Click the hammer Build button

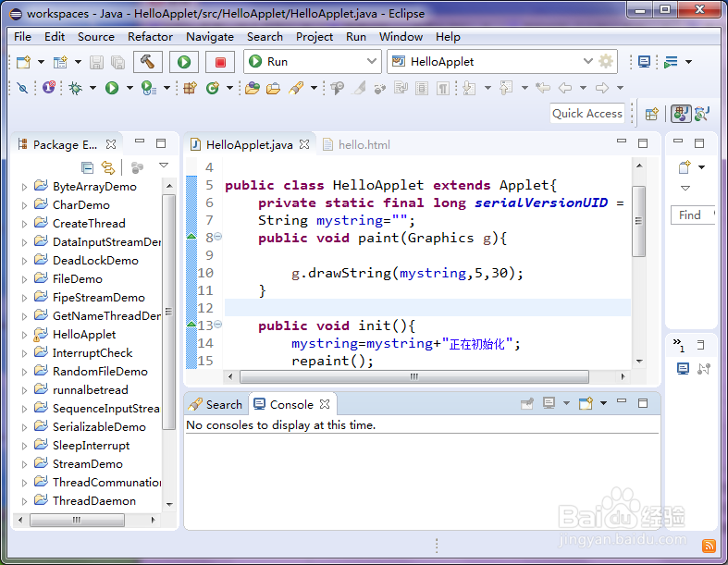pyautogui.click(x=148, y=62)
